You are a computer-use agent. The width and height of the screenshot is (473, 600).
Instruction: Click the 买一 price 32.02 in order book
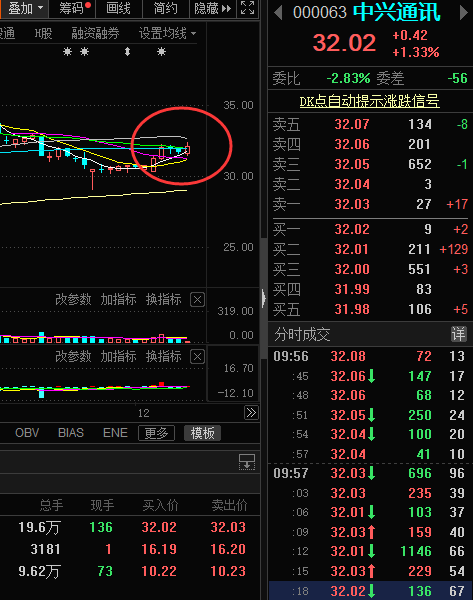click(x=352, y=229)
